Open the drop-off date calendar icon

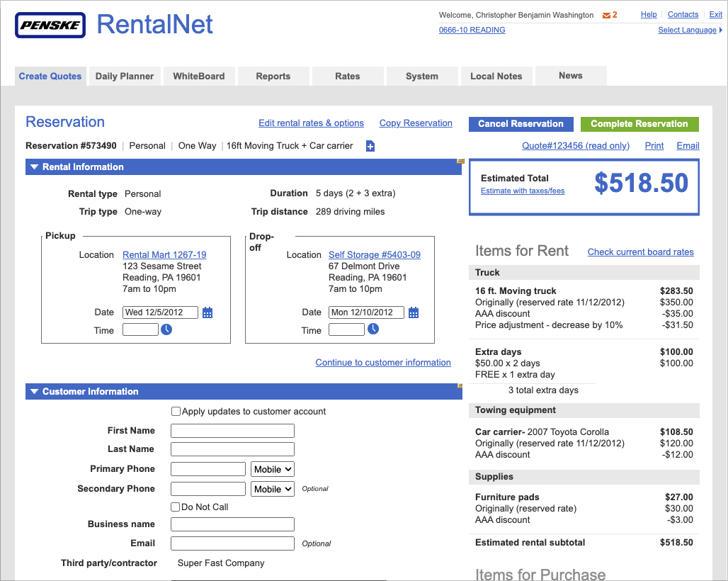[x=414, y=312]
